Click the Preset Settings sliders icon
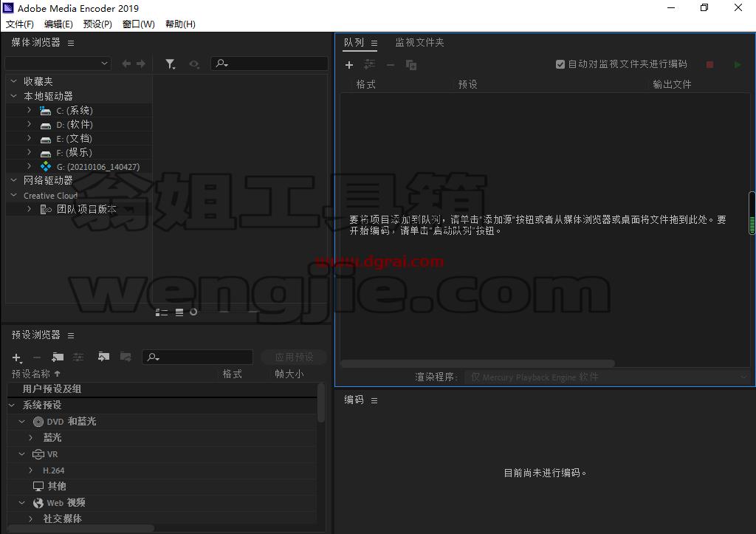Screen dimensions: 756x534 [x=78, y=357]
